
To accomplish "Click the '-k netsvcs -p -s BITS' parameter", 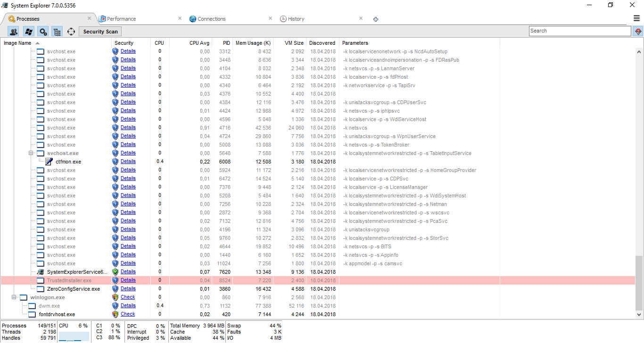I will coord(367,246).
